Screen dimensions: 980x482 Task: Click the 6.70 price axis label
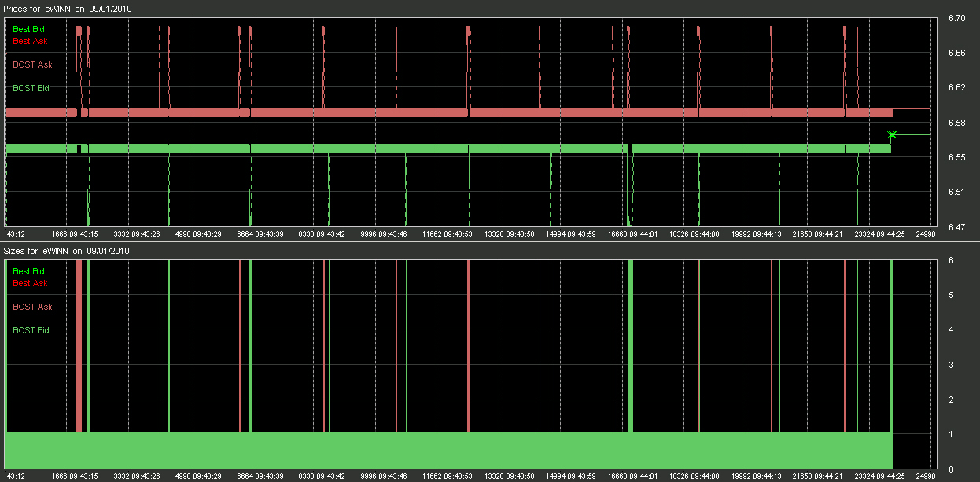[957, 18]
